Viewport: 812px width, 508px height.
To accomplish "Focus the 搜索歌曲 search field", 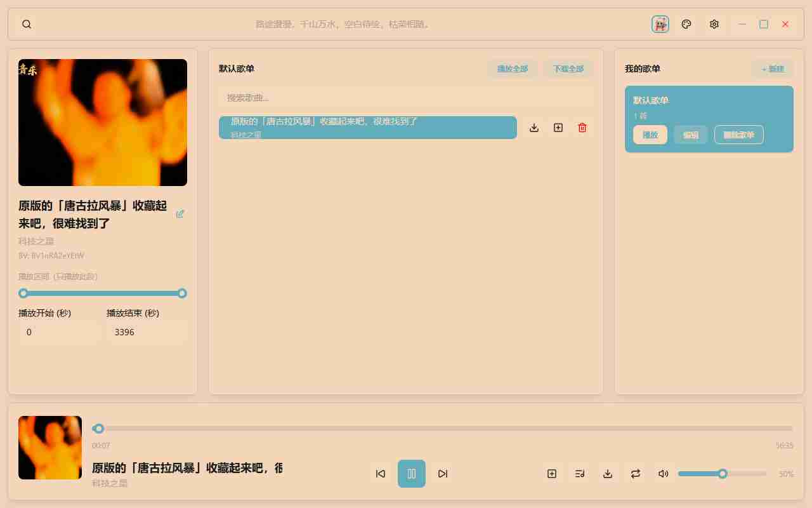I will tap(406, 98).
